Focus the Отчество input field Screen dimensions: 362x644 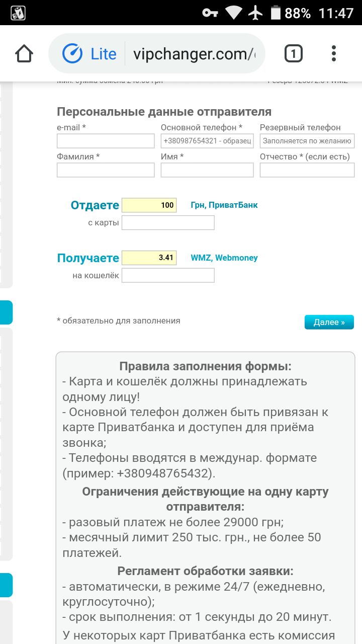click(x=307, y=170)
